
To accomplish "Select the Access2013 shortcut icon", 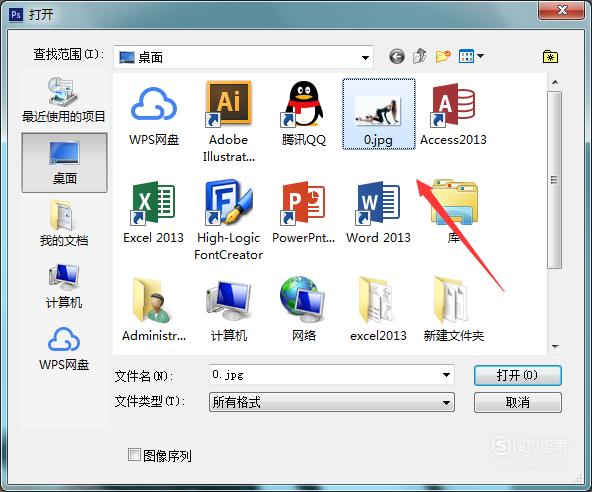I will (x=453, y=105).
